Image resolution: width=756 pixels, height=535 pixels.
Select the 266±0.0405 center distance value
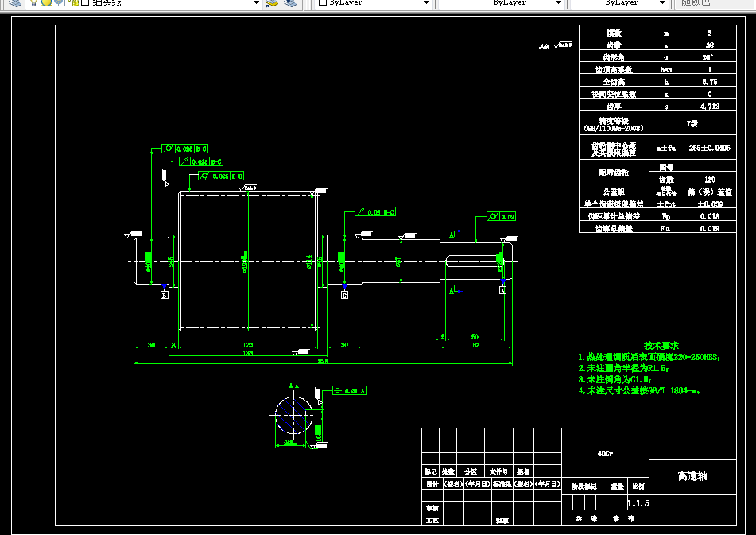click(710, 148)
